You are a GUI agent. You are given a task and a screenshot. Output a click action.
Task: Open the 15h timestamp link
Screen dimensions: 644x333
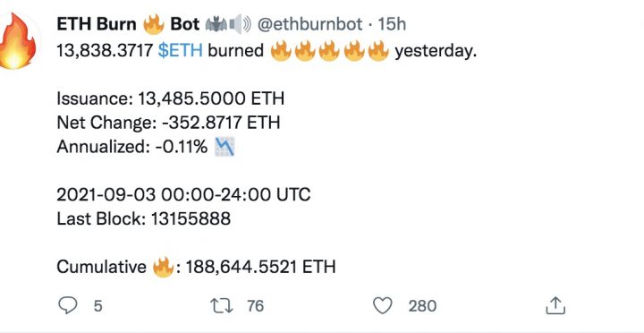coord(392,25)
